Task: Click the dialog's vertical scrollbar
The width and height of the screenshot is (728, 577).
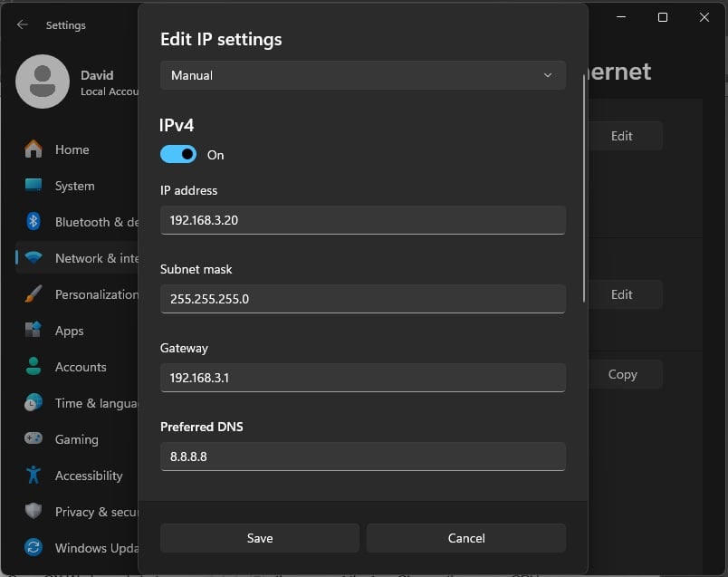Action: tap(584, 188)
